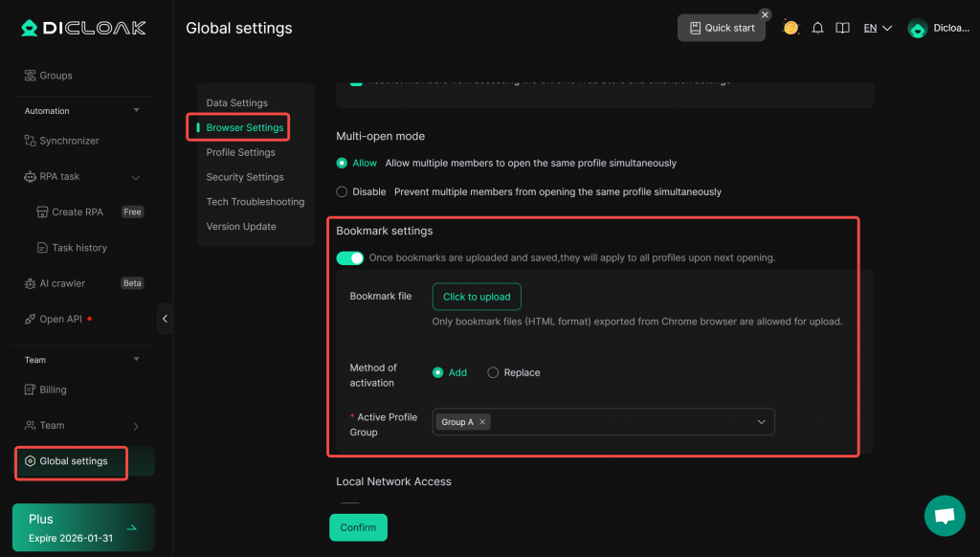Go to Security Settings section
The height and width of the screenshot is (557, 980).
[244, 177]
